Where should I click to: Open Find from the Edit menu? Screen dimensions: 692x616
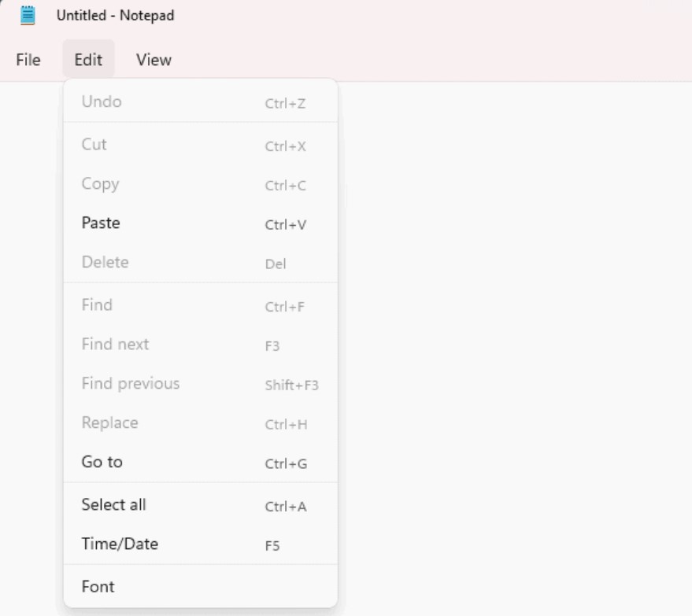click(x=201, y=305)
